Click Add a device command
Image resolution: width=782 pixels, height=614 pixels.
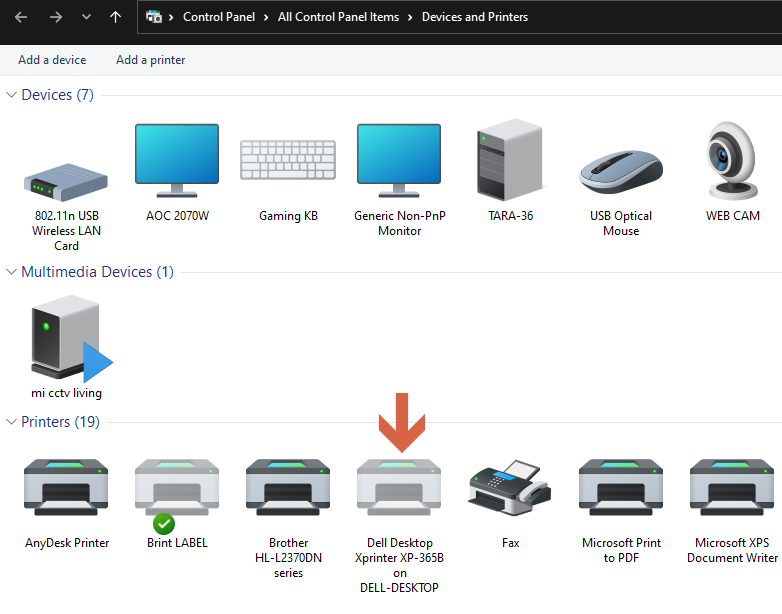[52, 60]
